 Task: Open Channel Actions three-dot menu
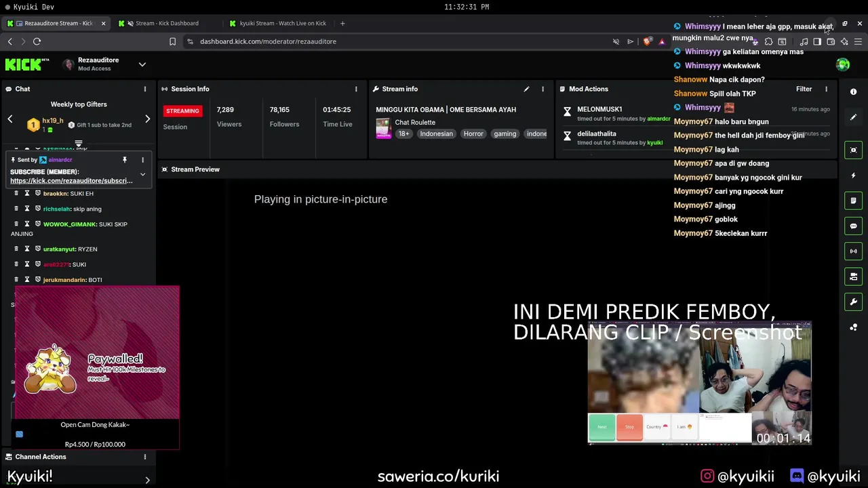(x=144, y=457)
